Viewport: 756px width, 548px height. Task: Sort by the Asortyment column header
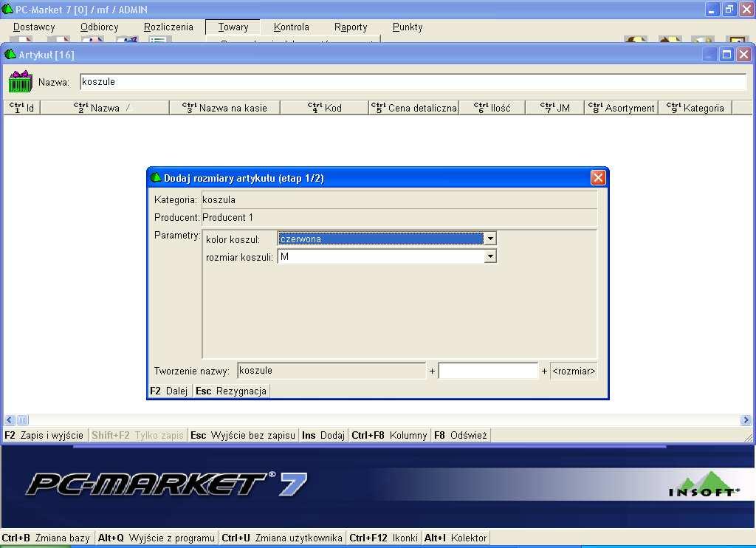click(622, 108)
